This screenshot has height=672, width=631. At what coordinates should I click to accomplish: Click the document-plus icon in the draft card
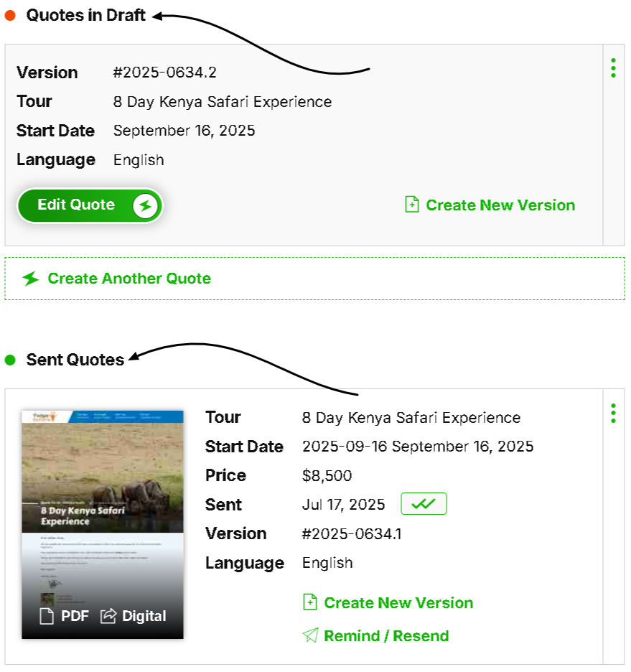tap(412, 205)
